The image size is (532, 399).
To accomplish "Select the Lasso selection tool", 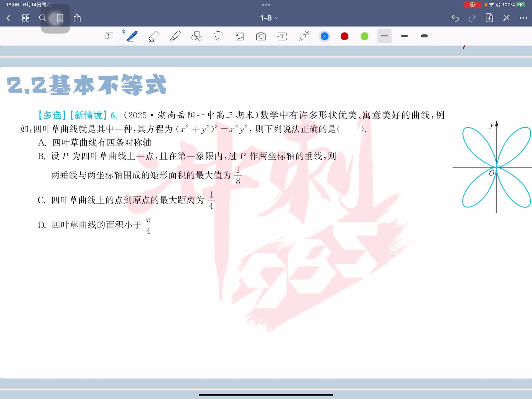I will tap(218, 36).
